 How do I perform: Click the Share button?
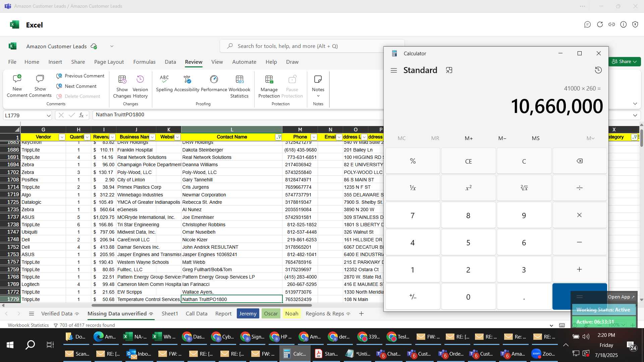624,62
